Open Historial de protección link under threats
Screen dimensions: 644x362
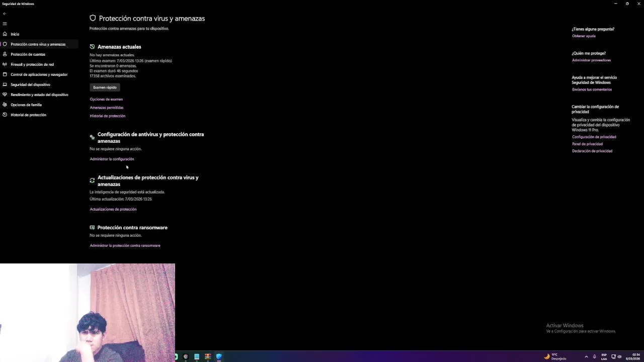click(108, 116)
